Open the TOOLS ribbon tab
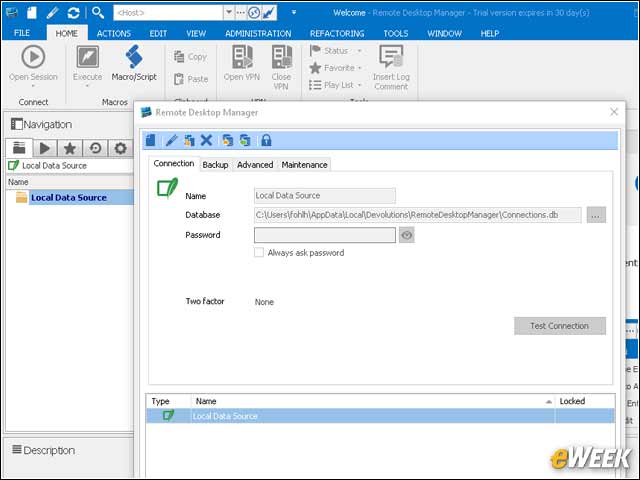Viewport: 640px width, 480px height. [x=396, y=33]
